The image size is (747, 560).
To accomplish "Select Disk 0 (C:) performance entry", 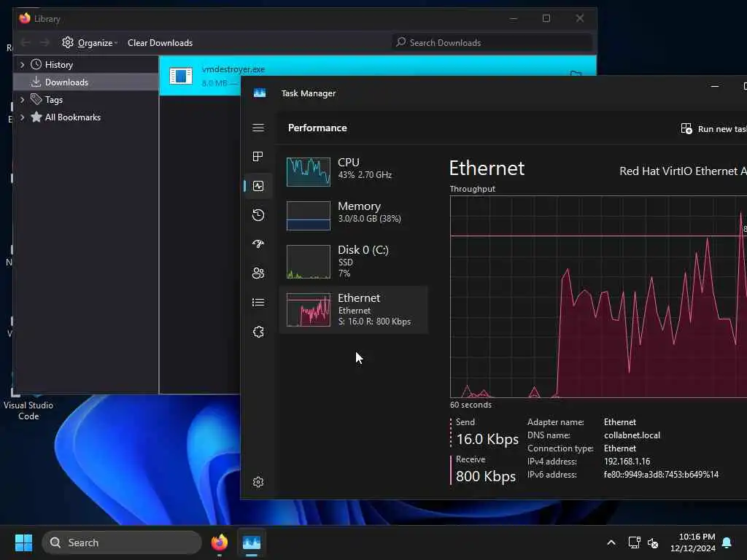I will tap(353, 261).
